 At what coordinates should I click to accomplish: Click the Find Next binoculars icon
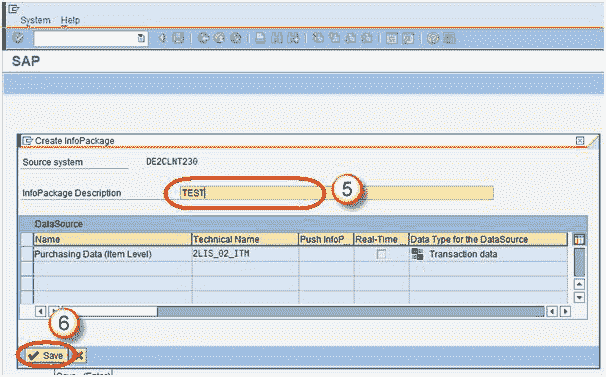[x=293, y=38]
